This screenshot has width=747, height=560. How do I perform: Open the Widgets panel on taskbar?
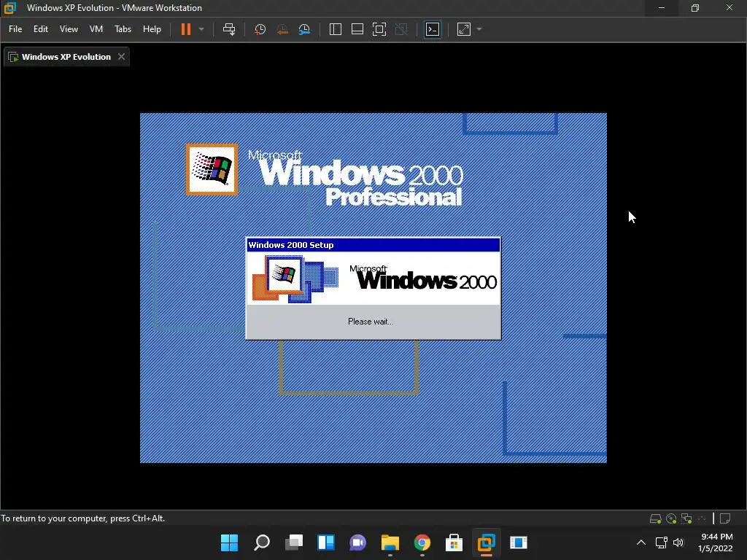pyautogui.click(x=326, y=542)
